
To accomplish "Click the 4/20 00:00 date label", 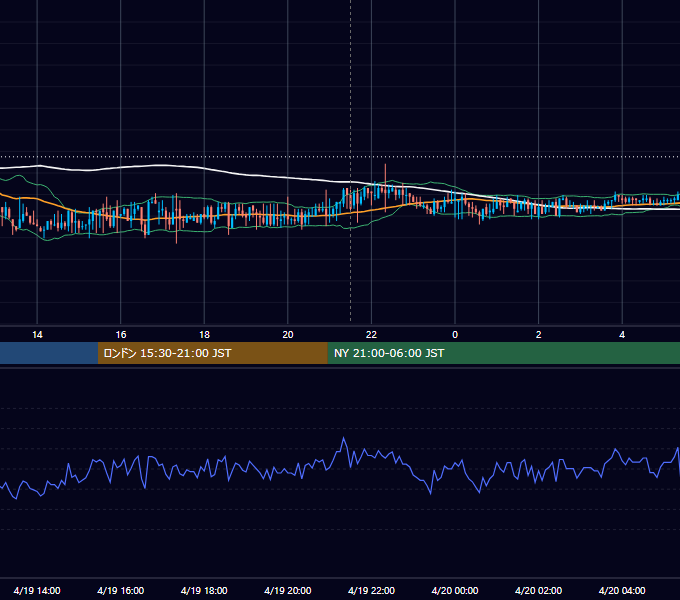I will pyautogui.click(x=455, y=590).
